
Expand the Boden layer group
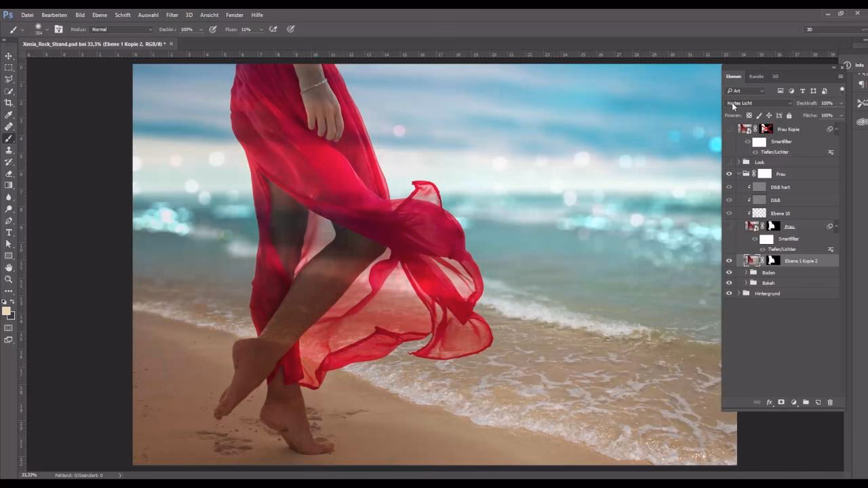tap(746, 272)
